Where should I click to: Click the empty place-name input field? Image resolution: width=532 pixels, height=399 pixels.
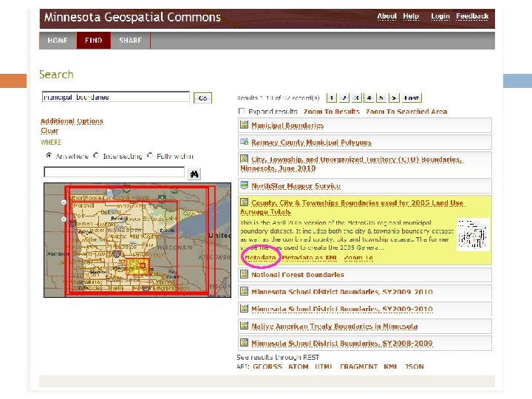click(115, 172)
